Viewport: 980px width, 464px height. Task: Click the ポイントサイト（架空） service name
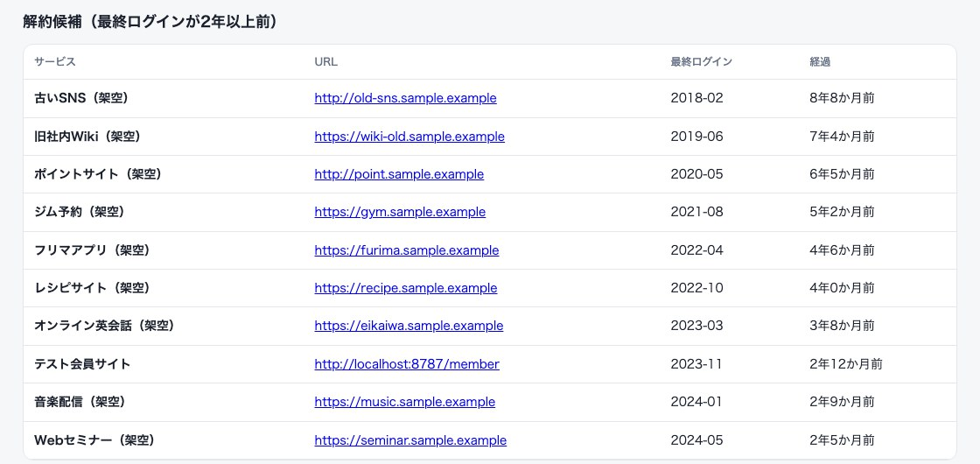(98, 174)
